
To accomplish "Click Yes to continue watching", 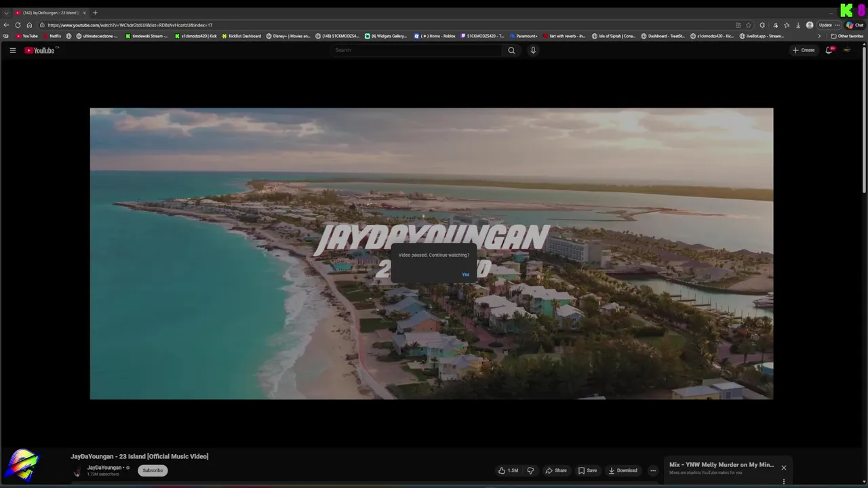I will (465, 274).
